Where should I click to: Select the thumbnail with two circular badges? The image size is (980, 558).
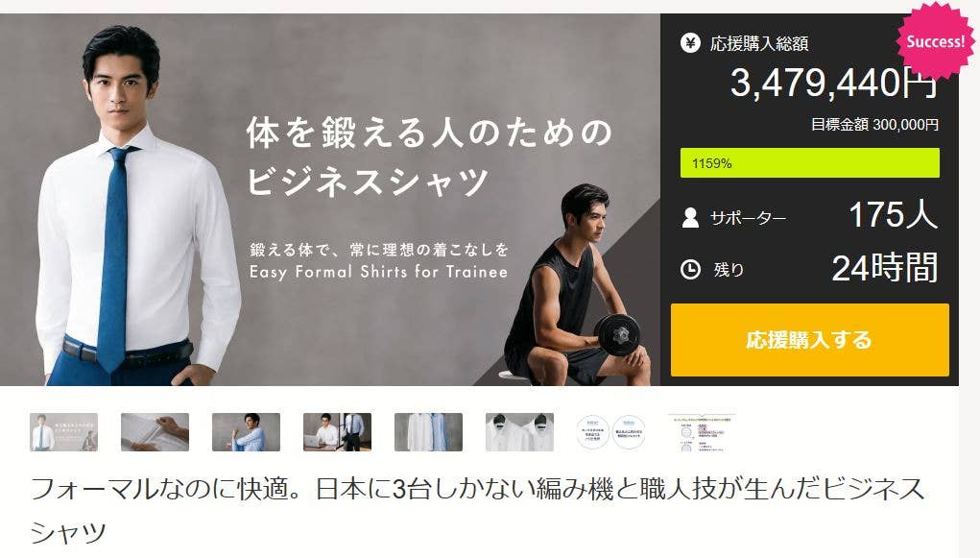point(611,432)
